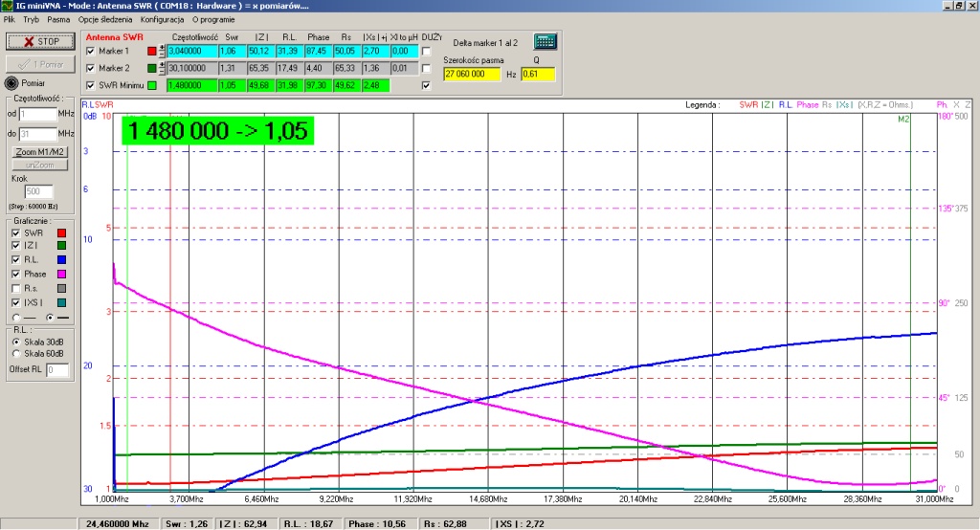Disable the Marker 1 checkbox
The width and height of the screenshot is (980, 530).
click(91, 51)
